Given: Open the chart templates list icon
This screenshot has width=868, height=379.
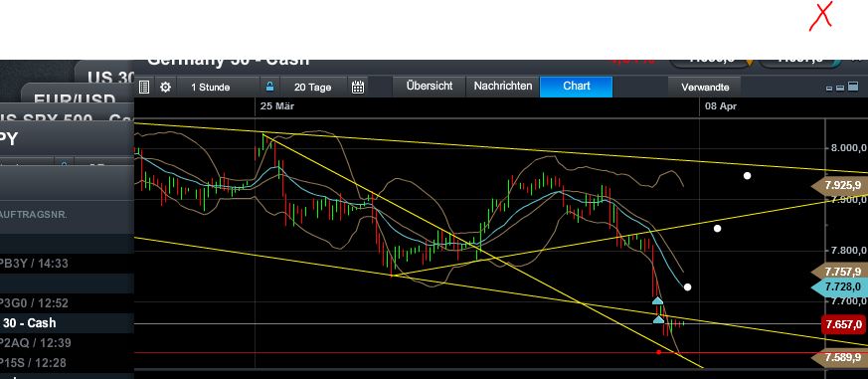Looking at the screenshot, I should (x=144, y=87).
